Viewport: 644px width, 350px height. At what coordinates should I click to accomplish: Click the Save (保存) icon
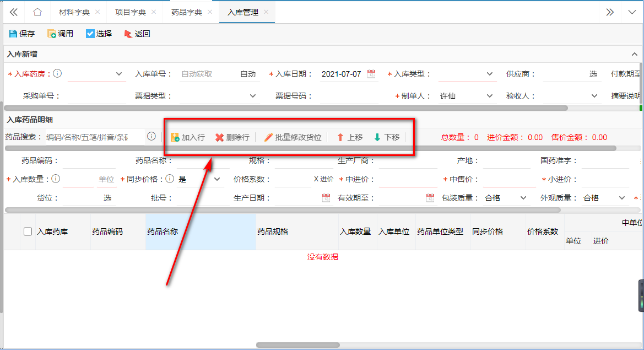coord(13,34)
